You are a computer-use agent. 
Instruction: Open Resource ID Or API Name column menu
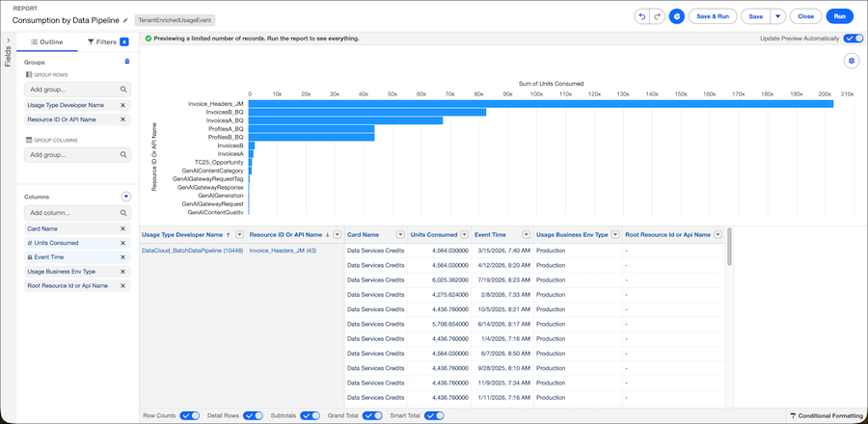pyautogui.click(x=338, y=235)
